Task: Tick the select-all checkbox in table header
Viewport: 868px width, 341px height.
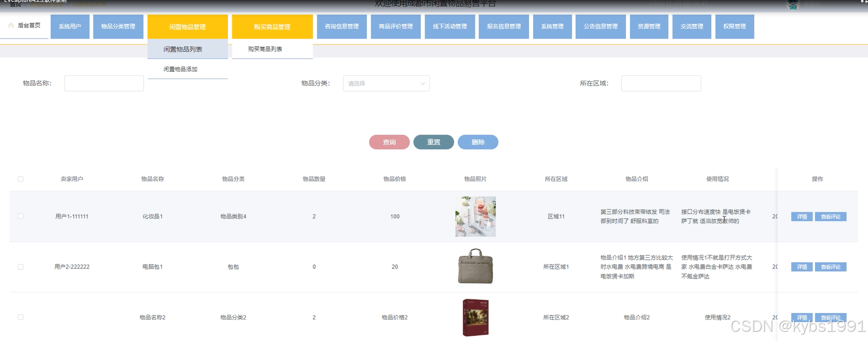Action: pyautogui.click(x=21, y=179)
